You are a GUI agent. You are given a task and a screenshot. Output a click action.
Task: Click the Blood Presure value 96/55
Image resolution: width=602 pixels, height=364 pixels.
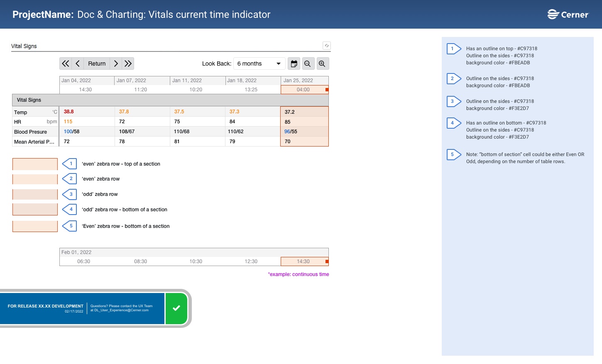(290, 132)
